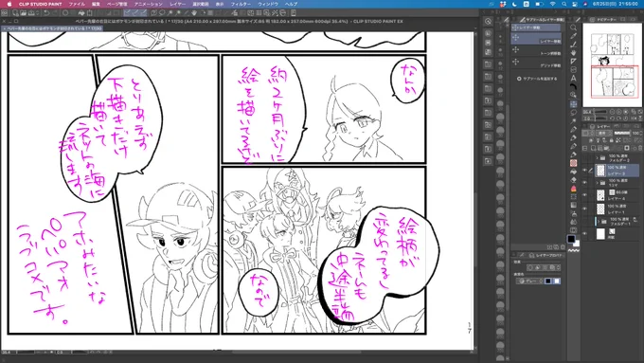
Task: Click the Navigator page thumbnail
Action: tap(612, 65)
